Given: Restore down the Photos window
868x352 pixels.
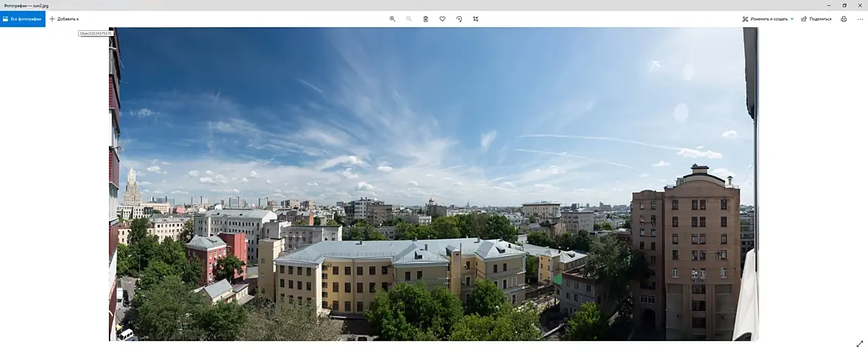Looking at the screenshot, I should pos(844,5).
